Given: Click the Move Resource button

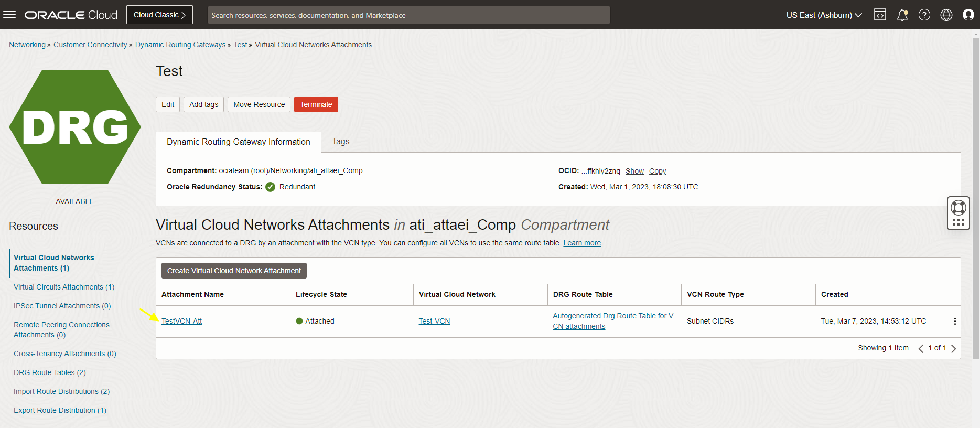Looking at the screenshot, I should (x=259, y=104).
